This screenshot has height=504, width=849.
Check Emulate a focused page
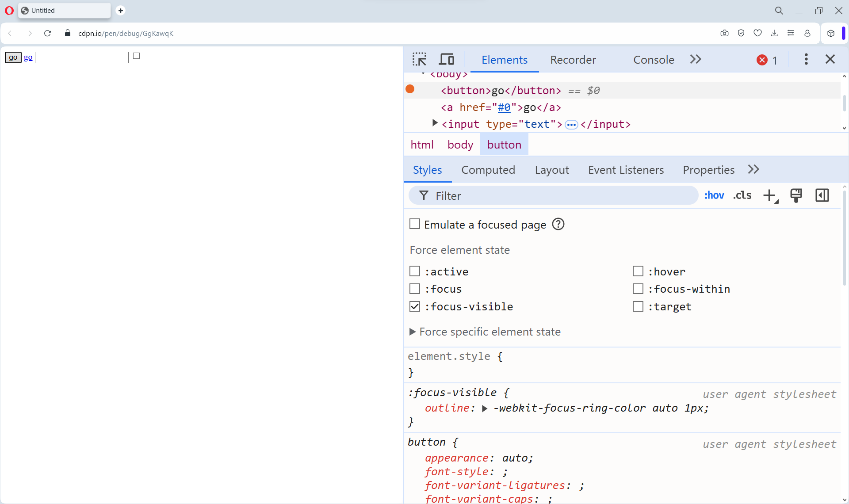[415, 224]
